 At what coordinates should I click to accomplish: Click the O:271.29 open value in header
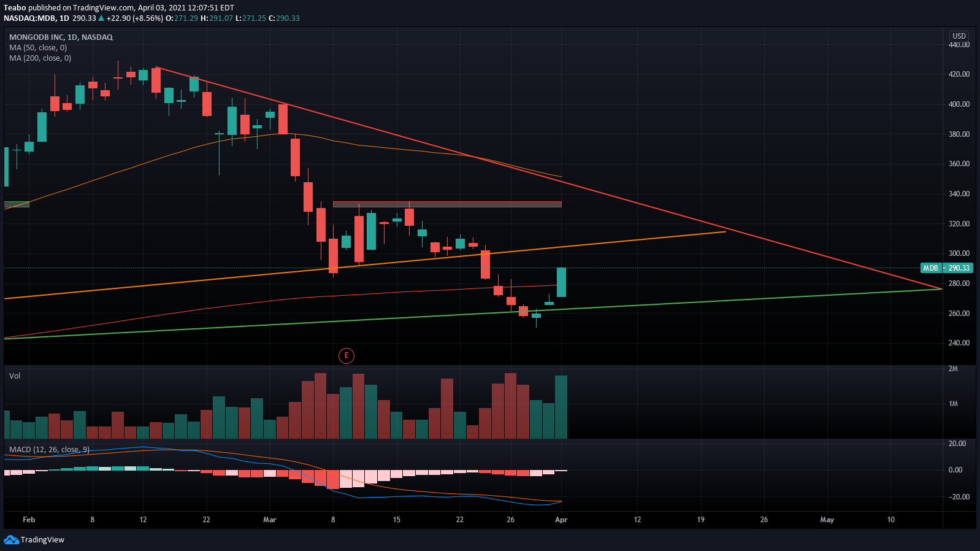(182, 18)
